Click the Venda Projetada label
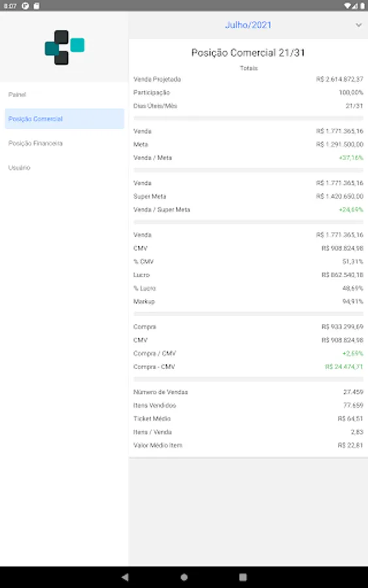 coord(157,79)
